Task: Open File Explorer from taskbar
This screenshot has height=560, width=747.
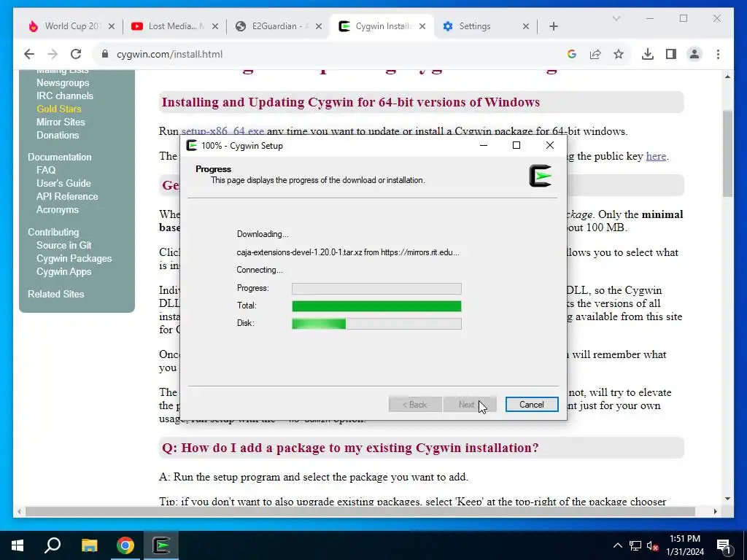Action: point(89,545)
